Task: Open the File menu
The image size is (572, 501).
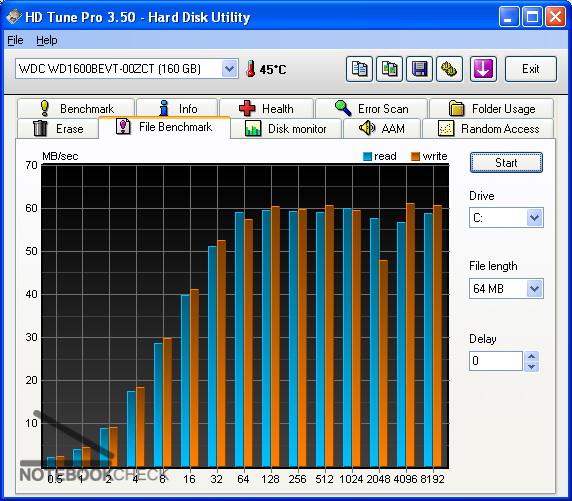Action: (15, 40)
